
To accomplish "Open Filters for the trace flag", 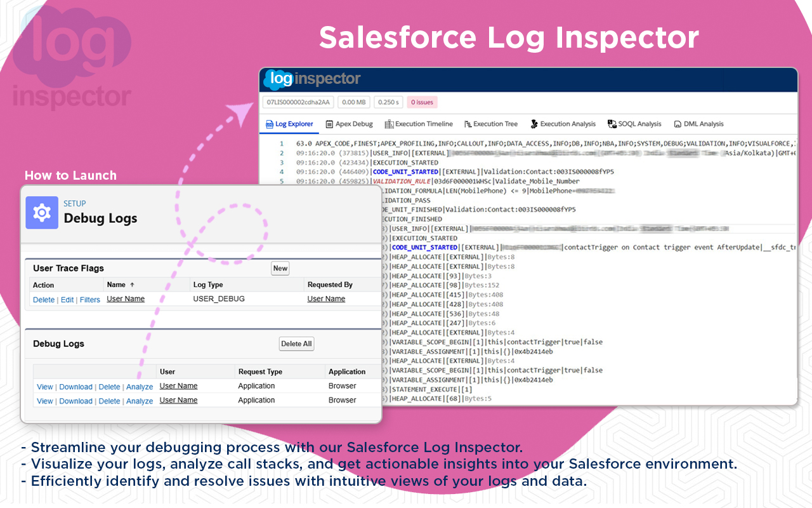I will 90,300.
